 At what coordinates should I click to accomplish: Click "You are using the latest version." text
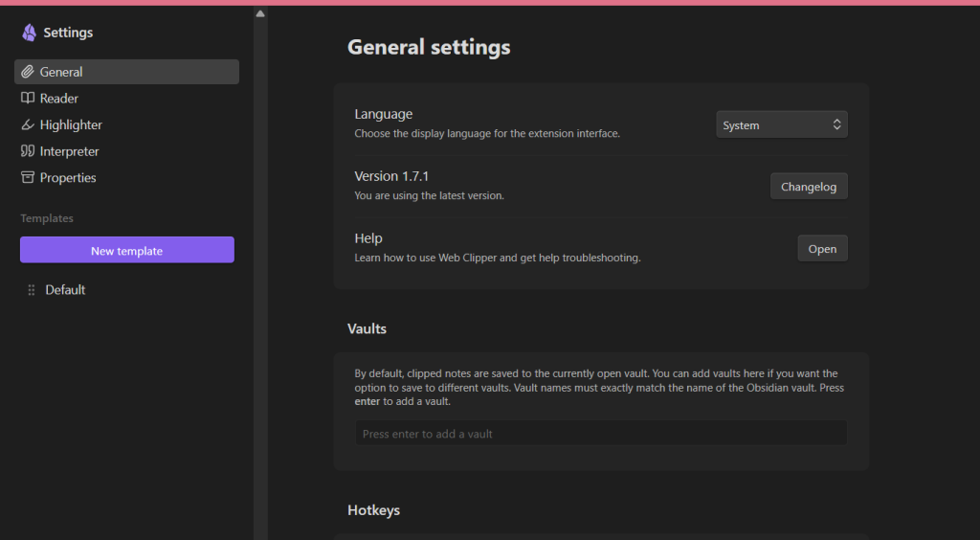[430, 195]
